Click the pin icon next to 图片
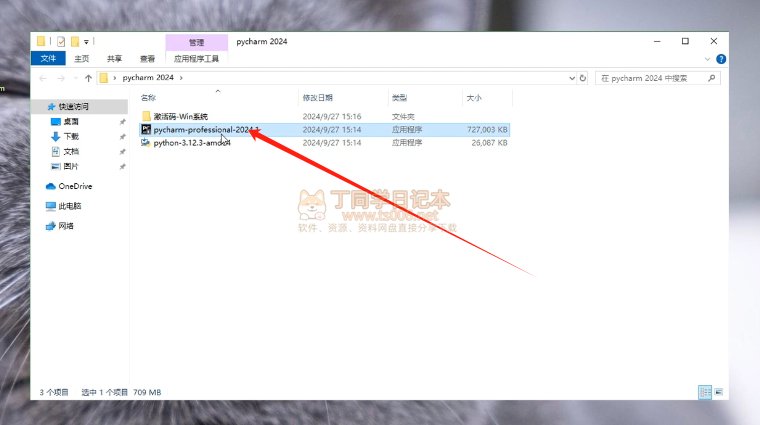 point(123,167)
